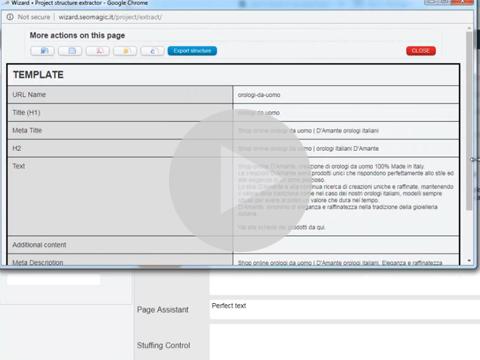Play the video with center play button

(240, 180)
